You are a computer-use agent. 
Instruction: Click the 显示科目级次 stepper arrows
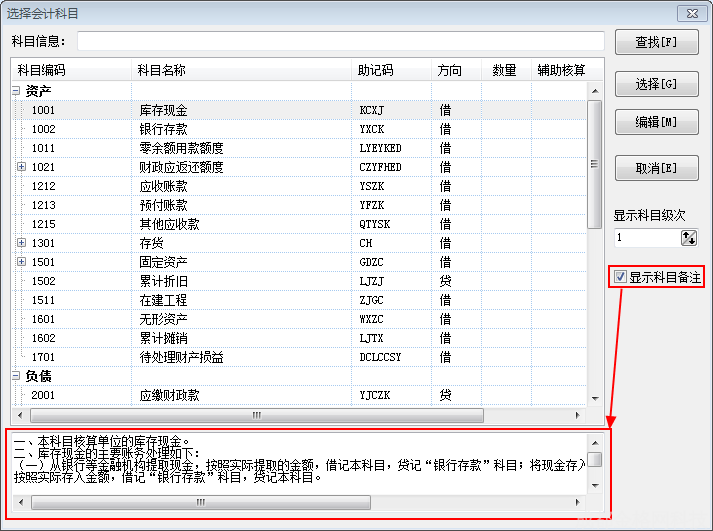689,238
